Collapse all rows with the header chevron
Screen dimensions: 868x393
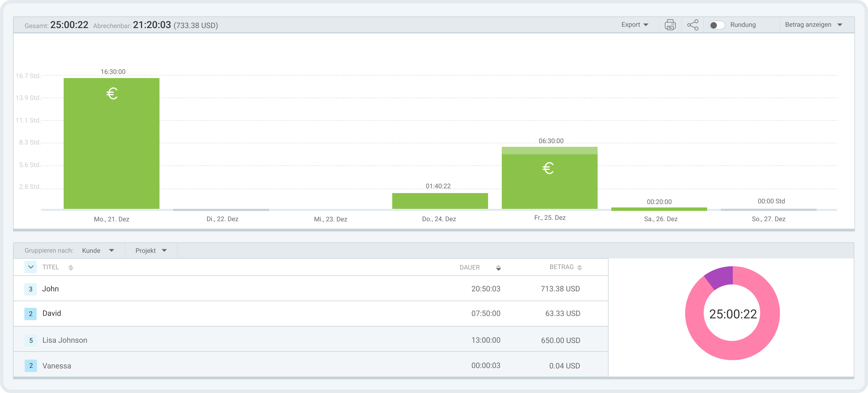(30, 267)
